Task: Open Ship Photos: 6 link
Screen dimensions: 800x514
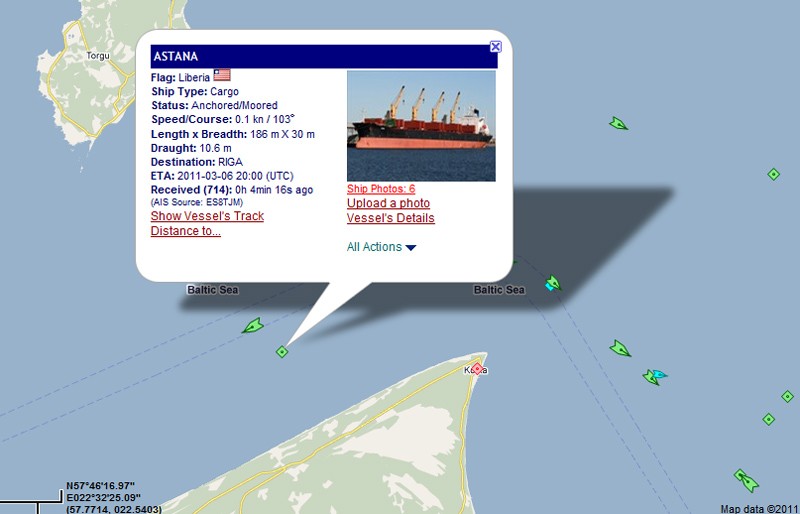Action: [x=381, y=189]
